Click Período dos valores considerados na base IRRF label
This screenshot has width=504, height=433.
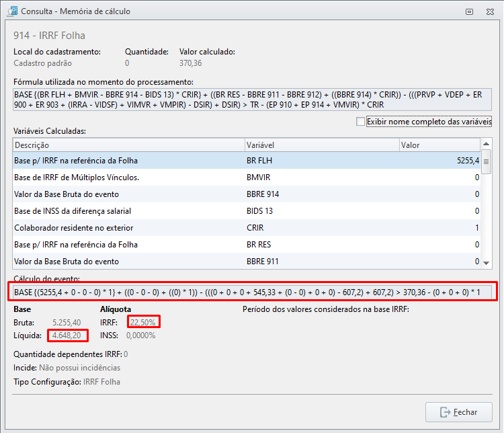(x=326, y=309)
